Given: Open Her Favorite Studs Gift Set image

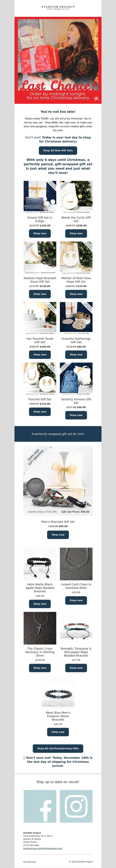Looking at the screenshot, I should [40, 318].
